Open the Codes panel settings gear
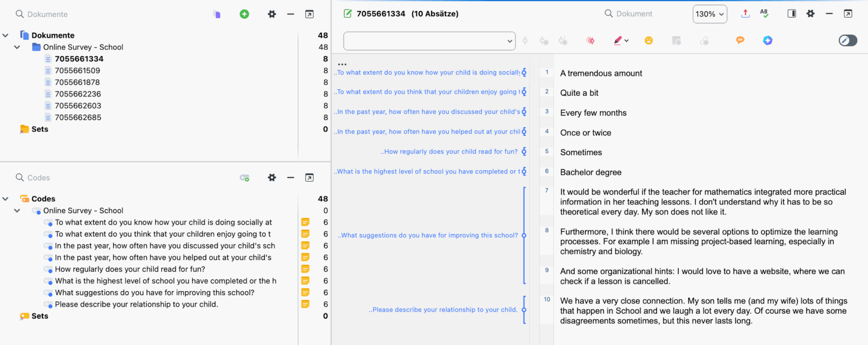868x345 pixels. tap(272, 177)
